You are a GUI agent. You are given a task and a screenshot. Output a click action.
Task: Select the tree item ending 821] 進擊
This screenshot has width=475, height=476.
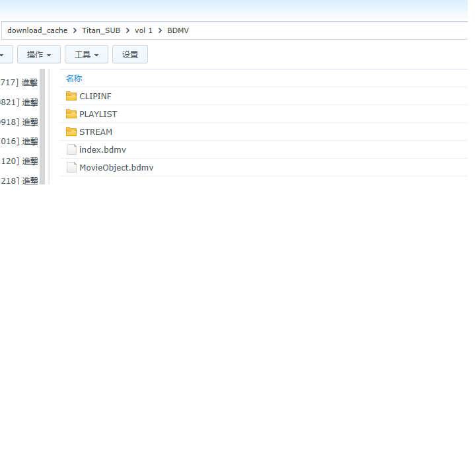(18, 102)
